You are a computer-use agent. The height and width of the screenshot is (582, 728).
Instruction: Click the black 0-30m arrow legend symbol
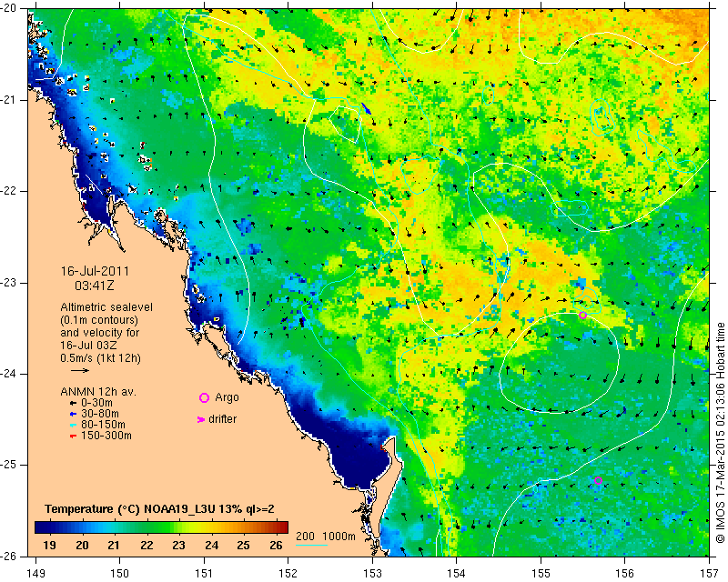pos(73,404)
